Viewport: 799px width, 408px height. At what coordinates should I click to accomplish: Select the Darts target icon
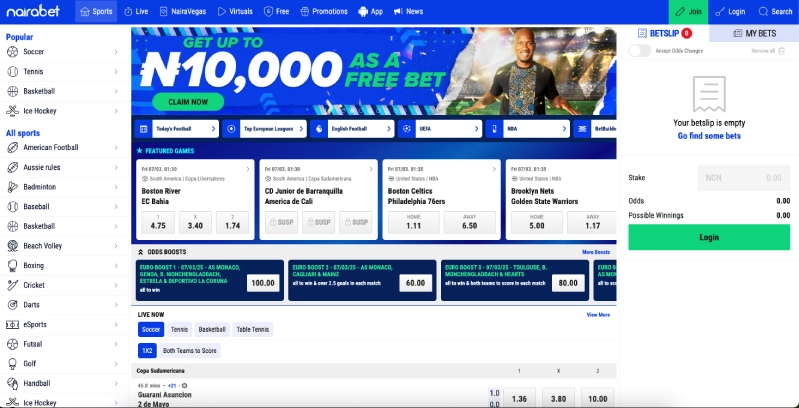(x=13, y=305)
